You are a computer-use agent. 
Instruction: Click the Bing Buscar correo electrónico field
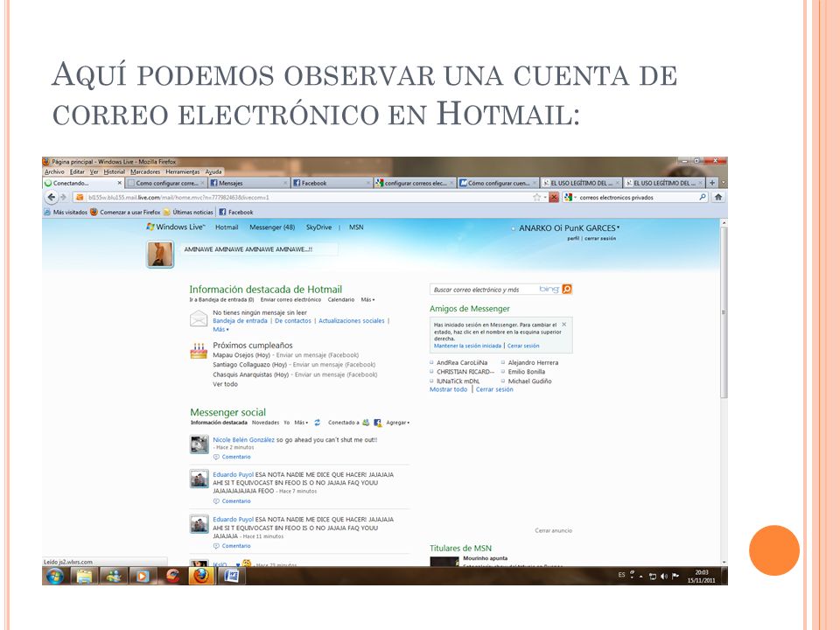(484, 290)
